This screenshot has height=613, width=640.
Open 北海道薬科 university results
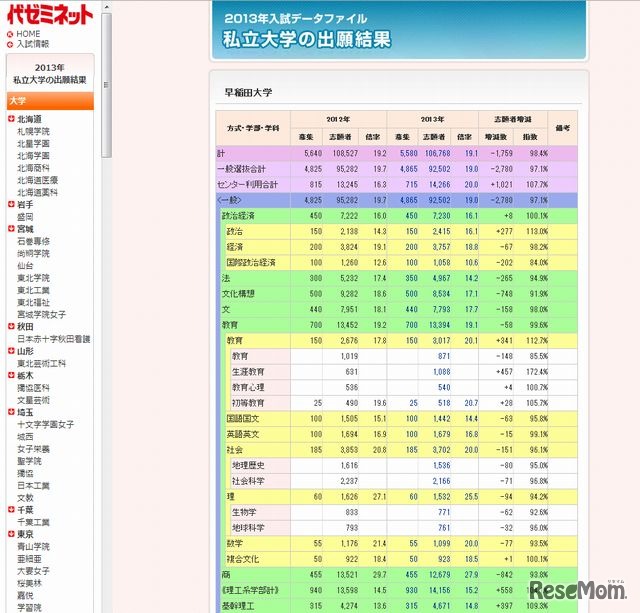click(x=38, y=192)
